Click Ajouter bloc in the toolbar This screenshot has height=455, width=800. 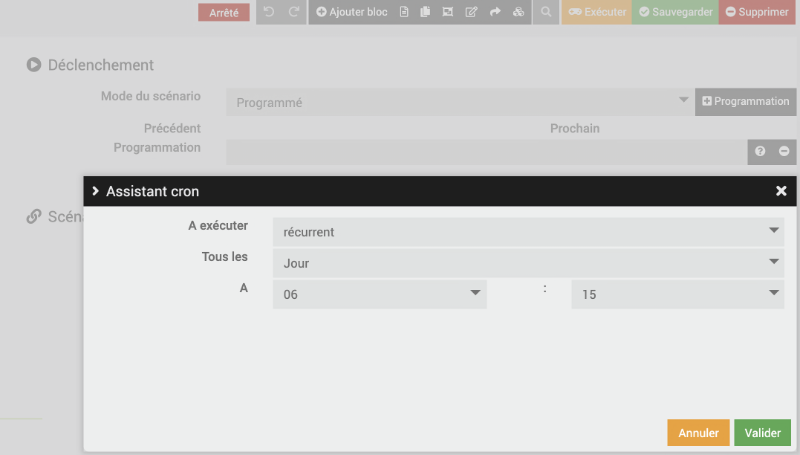tap(352, 12)
